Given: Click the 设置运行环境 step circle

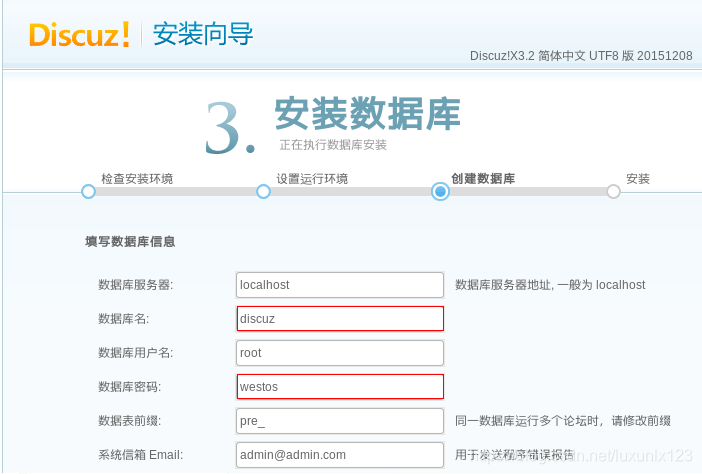Looking at the screenshot, I should tap(263, 192).
